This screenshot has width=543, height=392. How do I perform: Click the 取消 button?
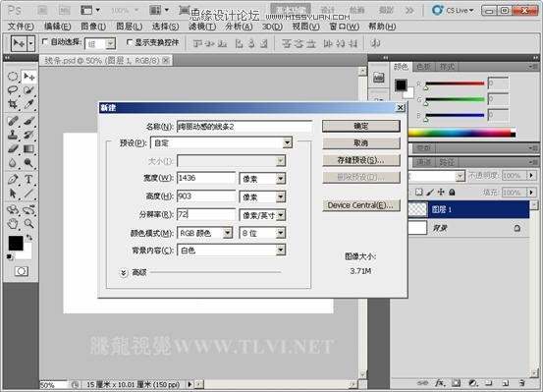point(361,142)
